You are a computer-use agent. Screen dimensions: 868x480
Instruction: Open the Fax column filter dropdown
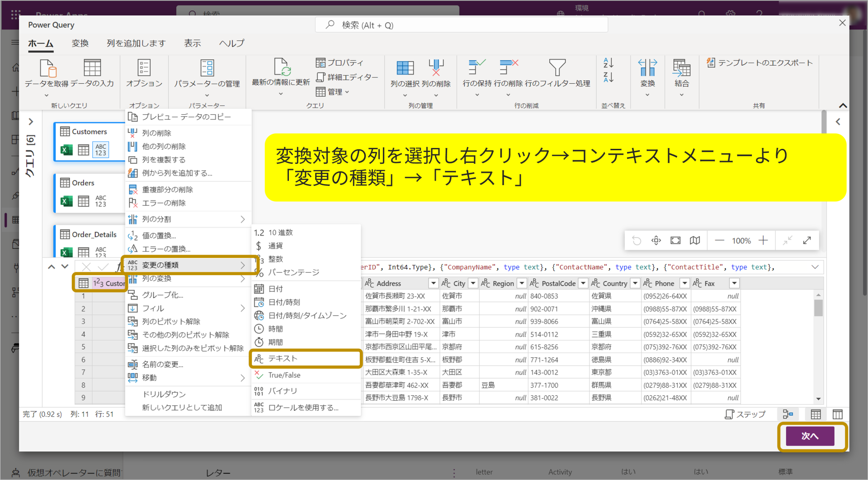734,283
